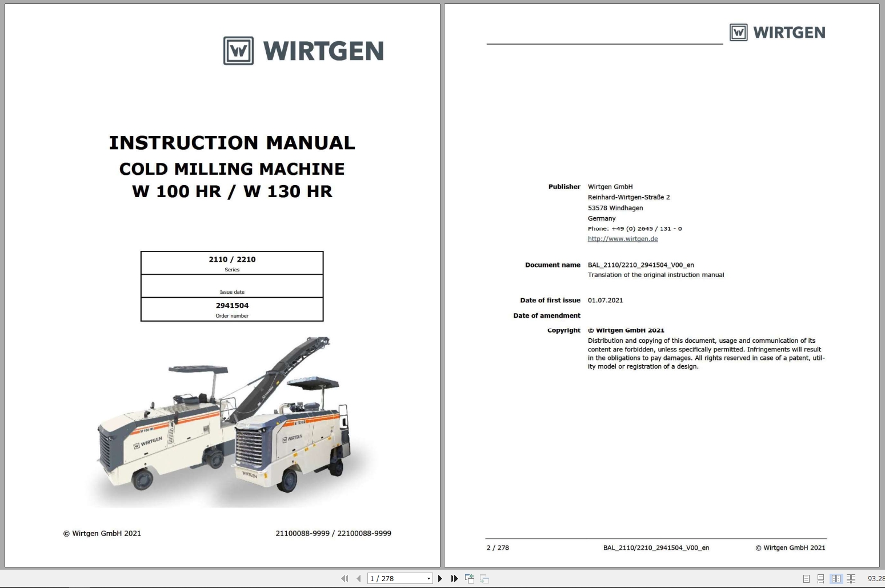Jump to the last page

(454, 578)
